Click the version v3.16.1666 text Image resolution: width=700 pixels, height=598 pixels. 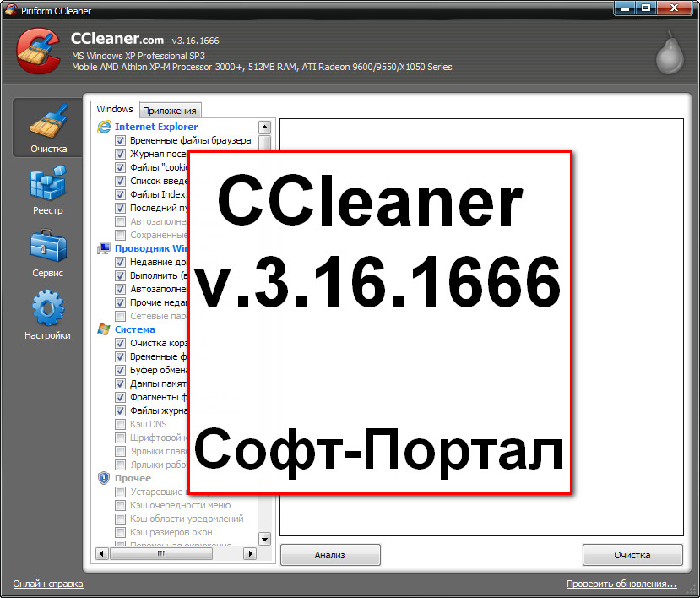click(196, 41)
